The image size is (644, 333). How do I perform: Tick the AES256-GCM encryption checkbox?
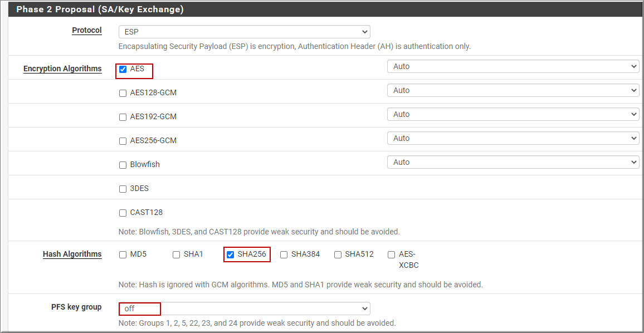coord(123,141)
